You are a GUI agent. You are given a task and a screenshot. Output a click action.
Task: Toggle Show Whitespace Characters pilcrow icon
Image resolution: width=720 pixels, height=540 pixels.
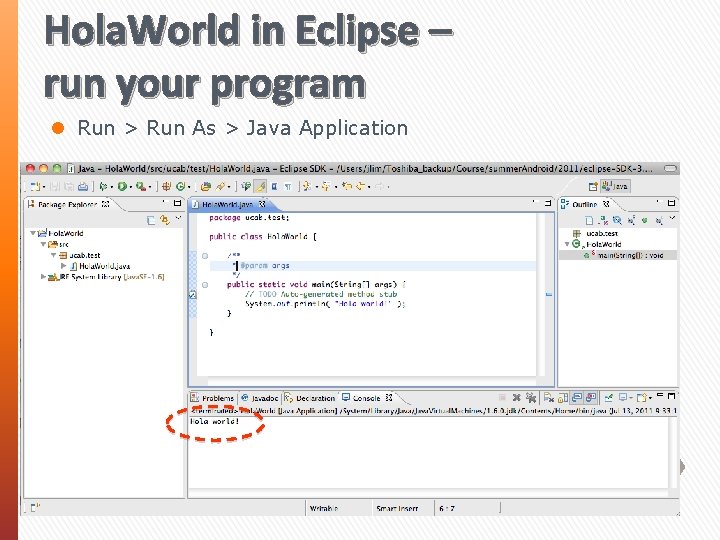(x=288, y=186)
